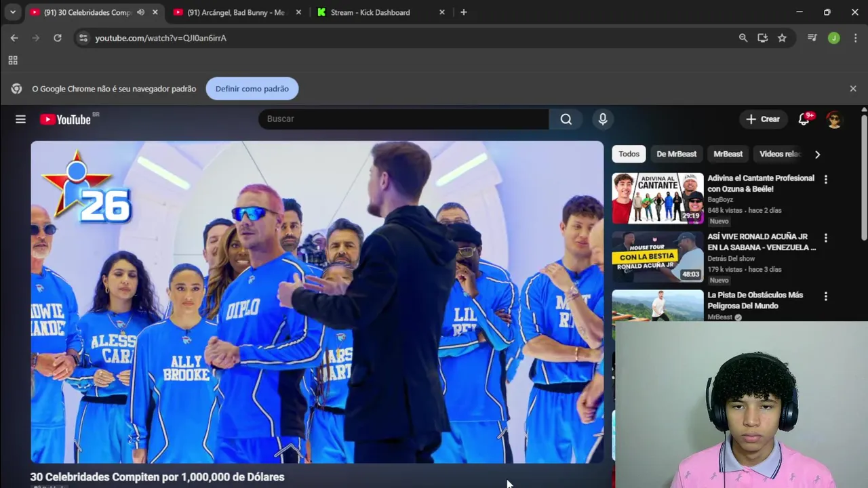
Task: Close the 30 Celebridades tab
Action: click(155, 12)
